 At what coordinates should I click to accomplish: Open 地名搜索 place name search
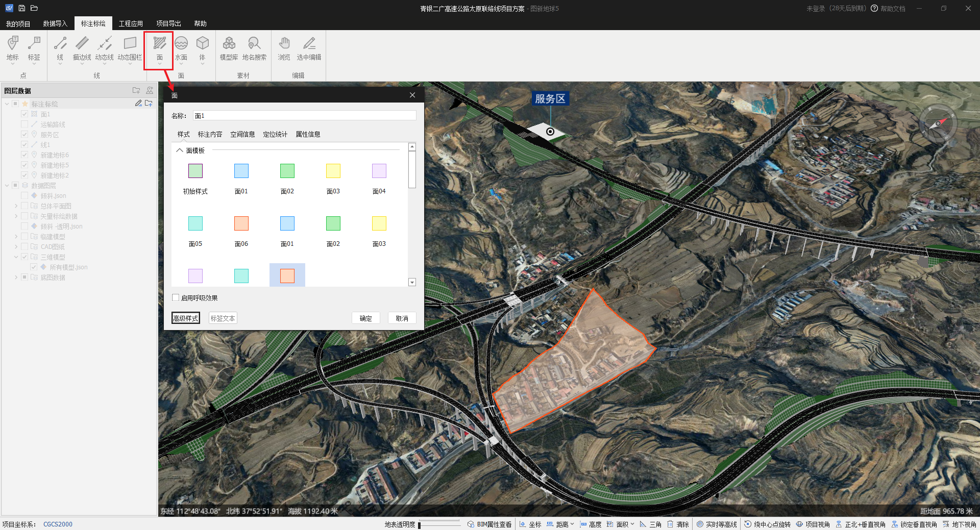point(254,48)
